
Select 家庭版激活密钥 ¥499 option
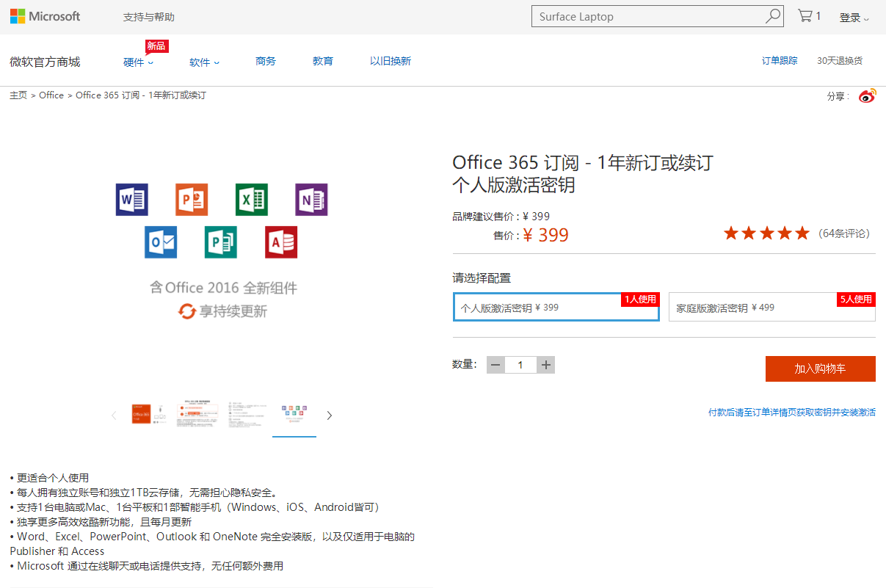coord(771,308)
